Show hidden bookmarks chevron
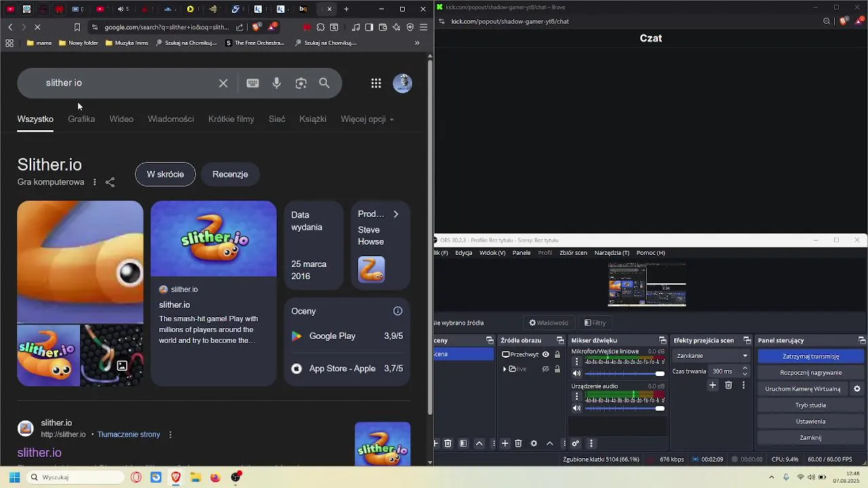The image size is (868, 488). [417, 43]
